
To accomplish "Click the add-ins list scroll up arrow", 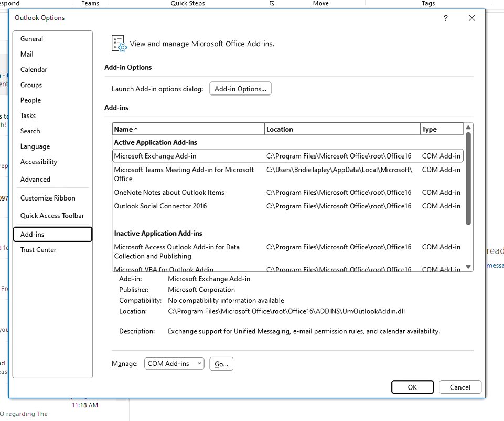I will pyautogui.click(x=468, y=128).
